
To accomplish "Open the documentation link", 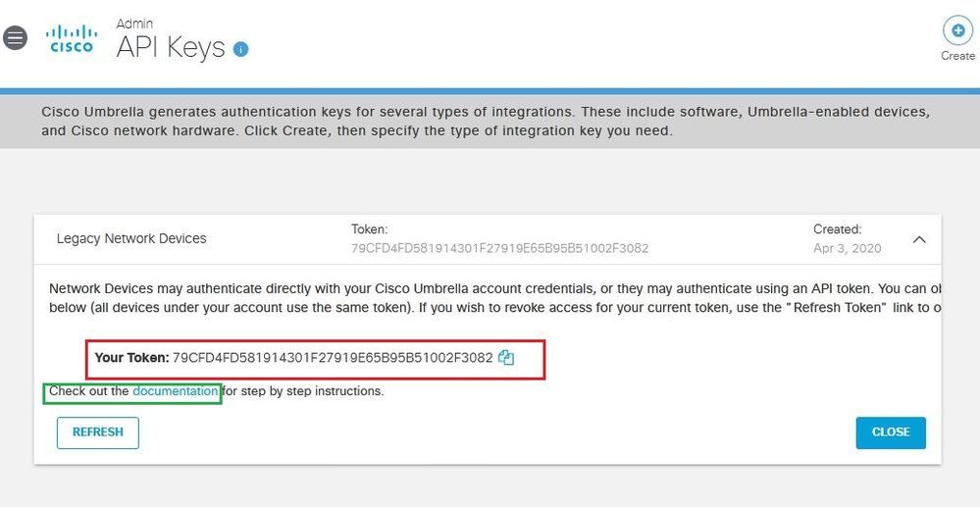I will [175, 391].
